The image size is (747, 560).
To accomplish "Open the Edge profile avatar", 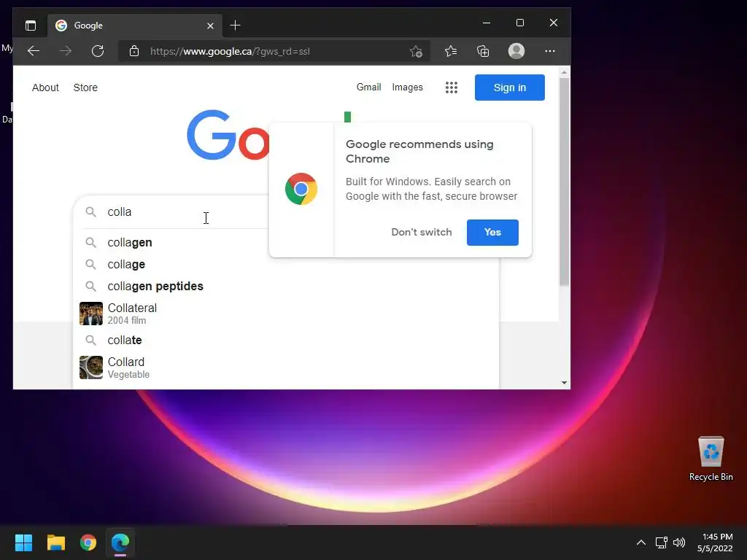I will tap(516, 51).
